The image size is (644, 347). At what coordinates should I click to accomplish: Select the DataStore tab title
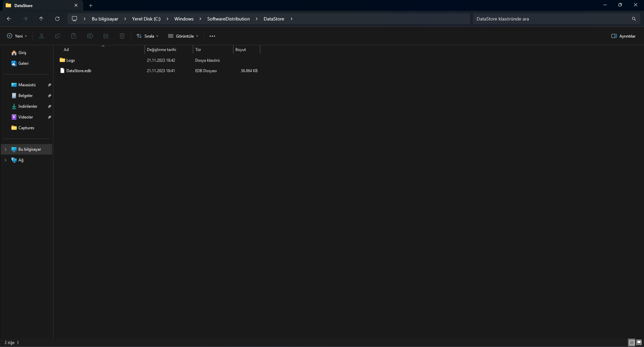pos(23,5)
